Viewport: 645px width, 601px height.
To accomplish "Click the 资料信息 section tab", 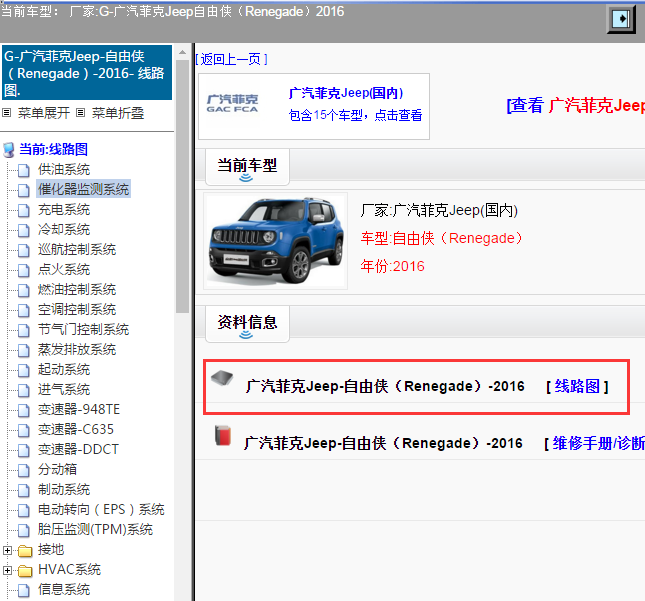I will [247, 324].
